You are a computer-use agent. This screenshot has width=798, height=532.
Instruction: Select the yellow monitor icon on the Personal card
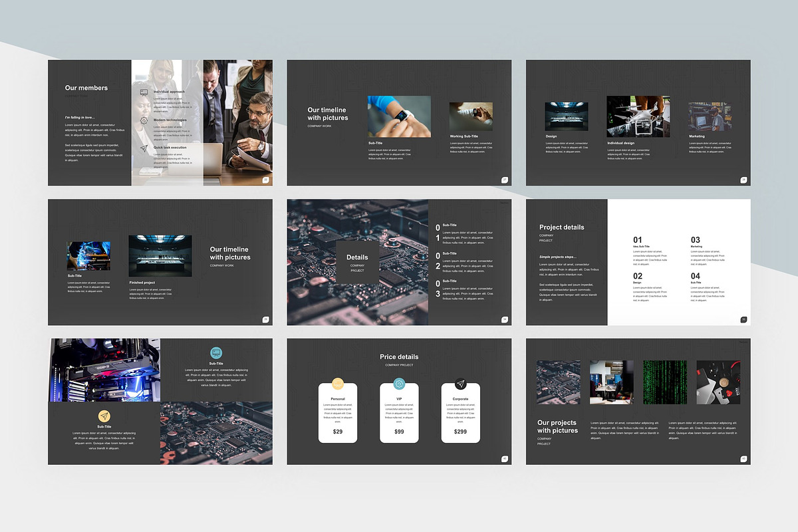pyautogui.click(x=338, y=384)
